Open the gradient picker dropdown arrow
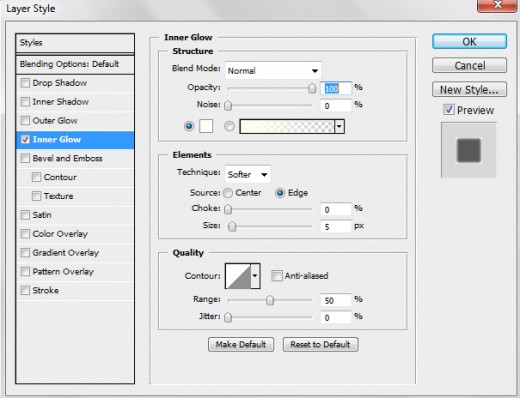Image resolution: width=520 pixels, height=398 pixels. point(339,126)
